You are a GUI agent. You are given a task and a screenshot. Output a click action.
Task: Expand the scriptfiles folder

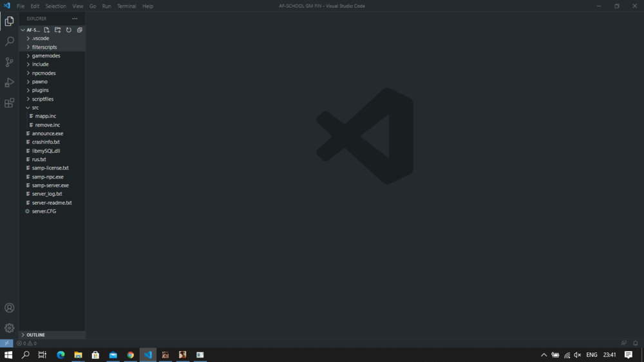tap(52, 99)
